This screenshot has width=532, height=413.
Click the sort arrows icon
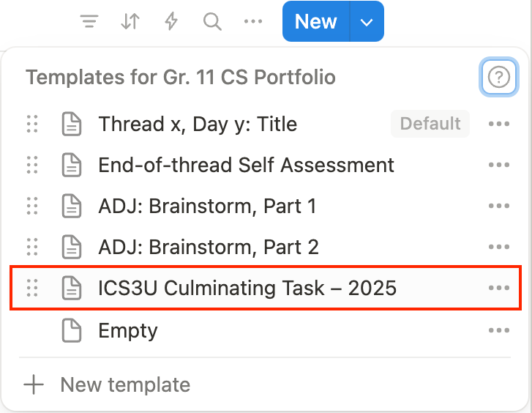click(x=130, y=22)
